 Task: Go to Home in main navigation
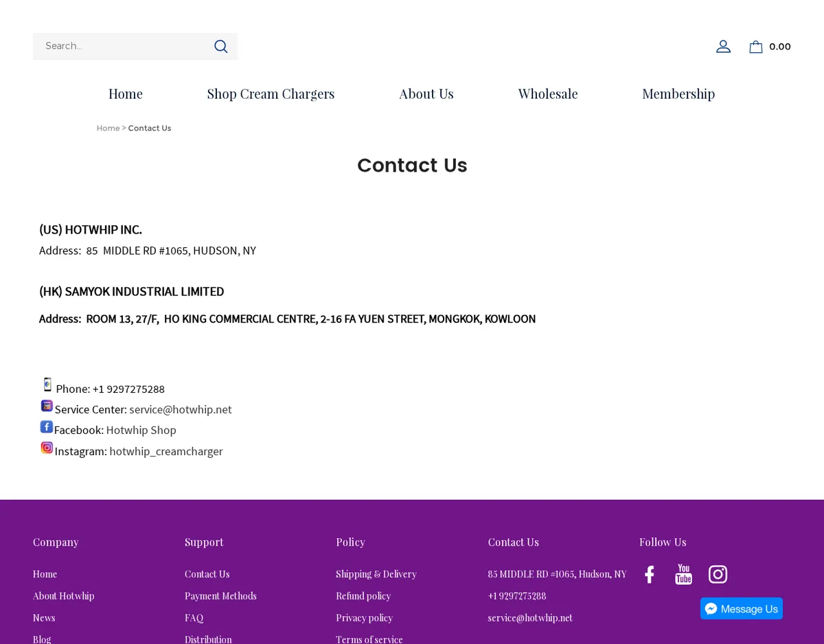pos(126,93)
